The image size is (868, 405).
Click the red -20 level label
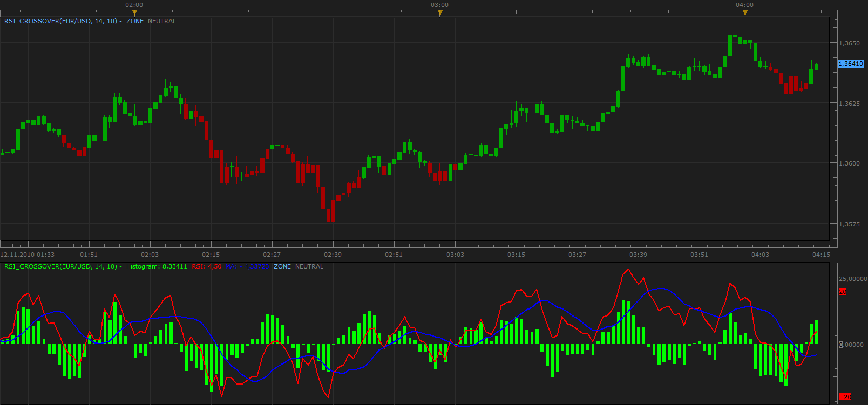(845, 397)
